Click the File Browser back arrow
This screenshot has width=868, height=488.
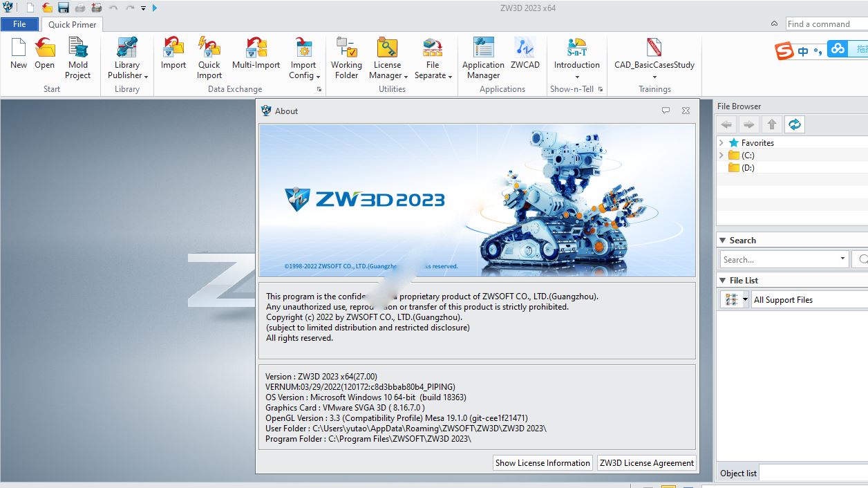(x=726, y=124)
